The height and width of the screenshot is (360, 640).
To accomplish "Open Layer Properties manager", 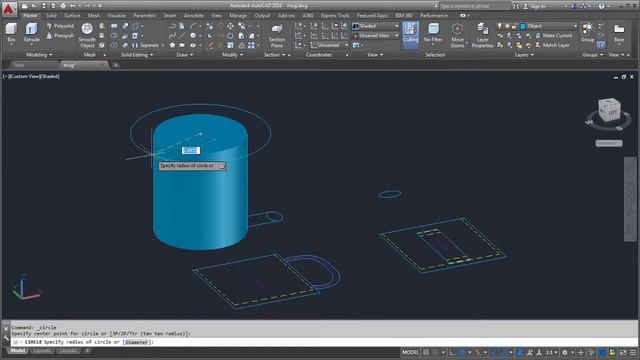I will click(482, 35).
